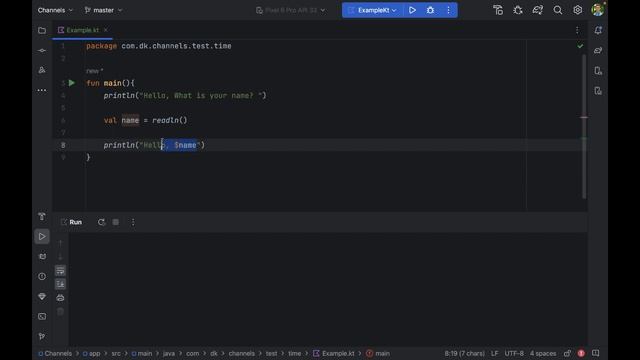The width and height of the screenshot is (640, 360).
Task: Open Search Everywhere magnifier icon
Action: (x=558, y=10)
